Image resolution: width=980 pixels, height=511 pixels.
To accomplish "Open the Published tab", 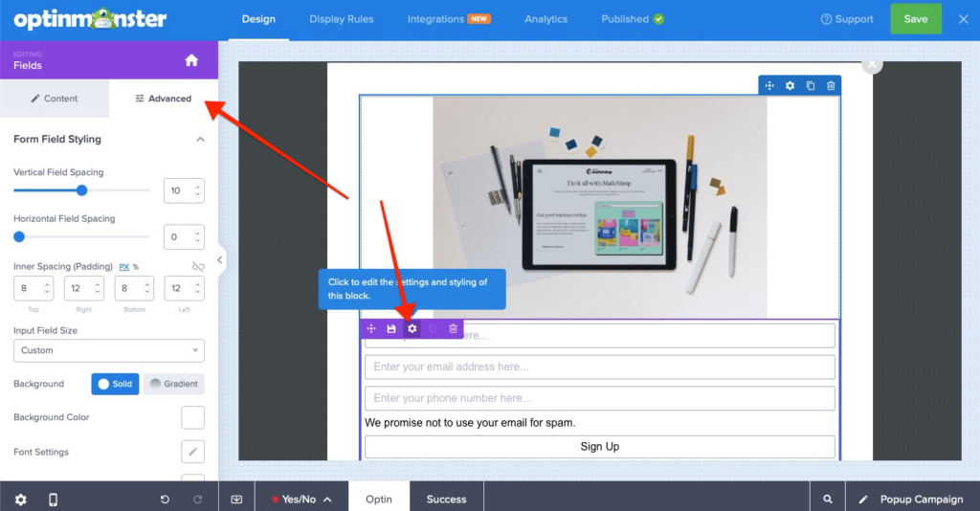I will (x=633, y=19).
